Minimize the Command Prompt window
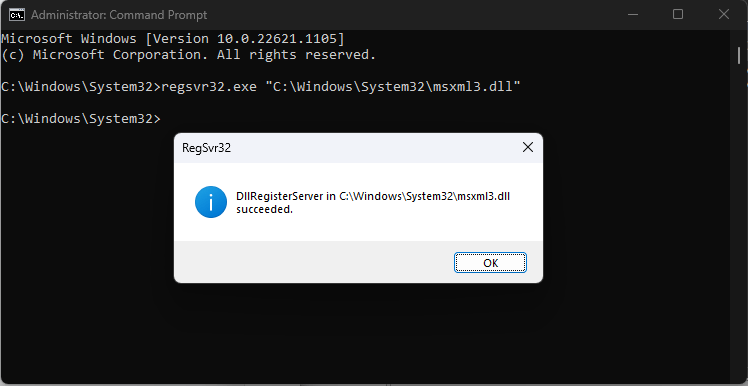 [x=633, y=15]
